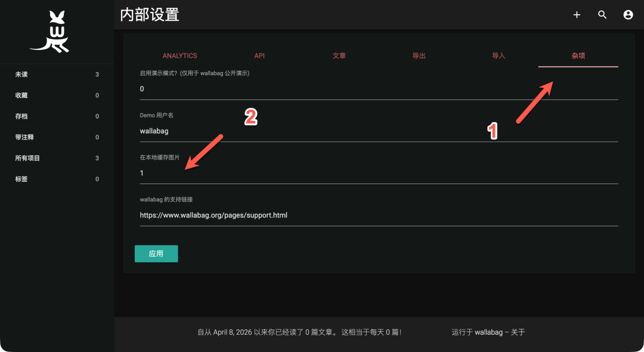Open 所有项目 in sidebar
The width and height of the screenshot is (644, 352).
tap(57, 158)
